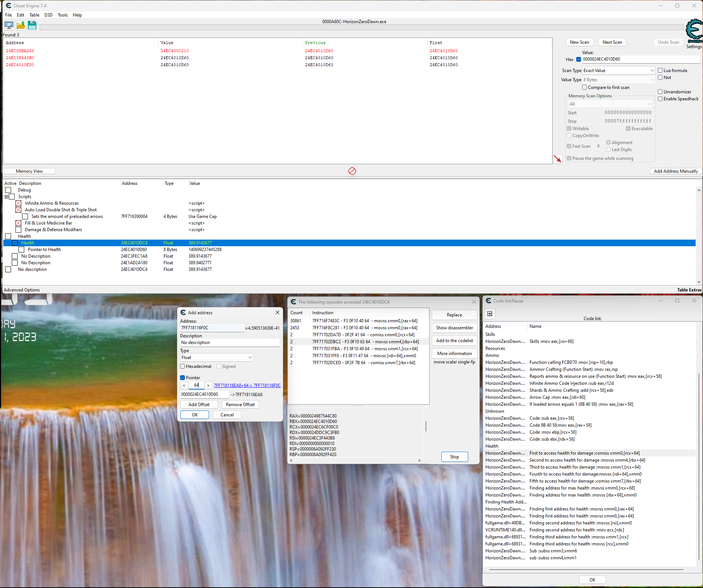Click the red no-entry cancel icon

pos(352,171)
